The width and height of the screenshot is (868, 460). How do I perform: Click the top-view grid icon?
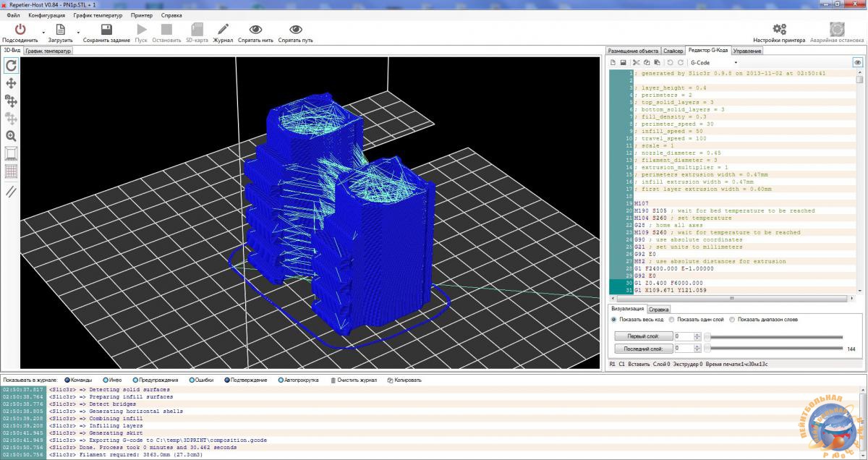11,171
